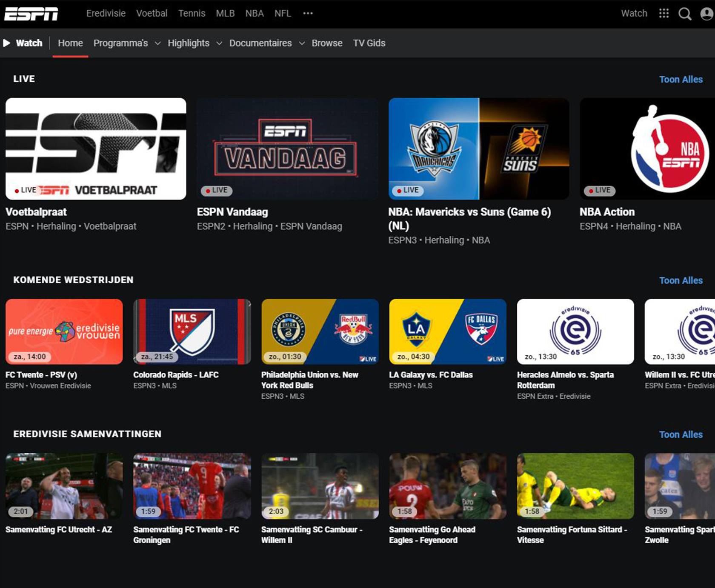Open the Philadelphia Union vs Red Bulls thumbnail
The width and height of the screenshot is (715, 588).
click(320, 331)
